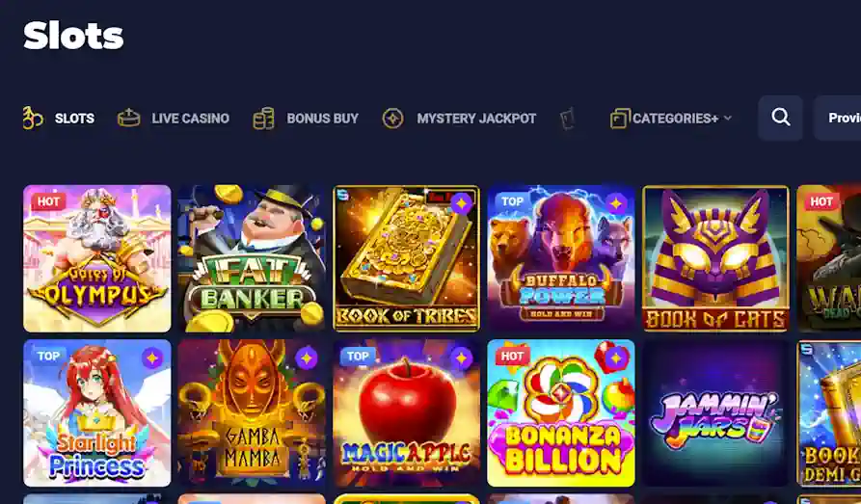Click the purple star badge on Starlight Princess
This screenshot has width=861, height=504.
(x=152, y=358)
